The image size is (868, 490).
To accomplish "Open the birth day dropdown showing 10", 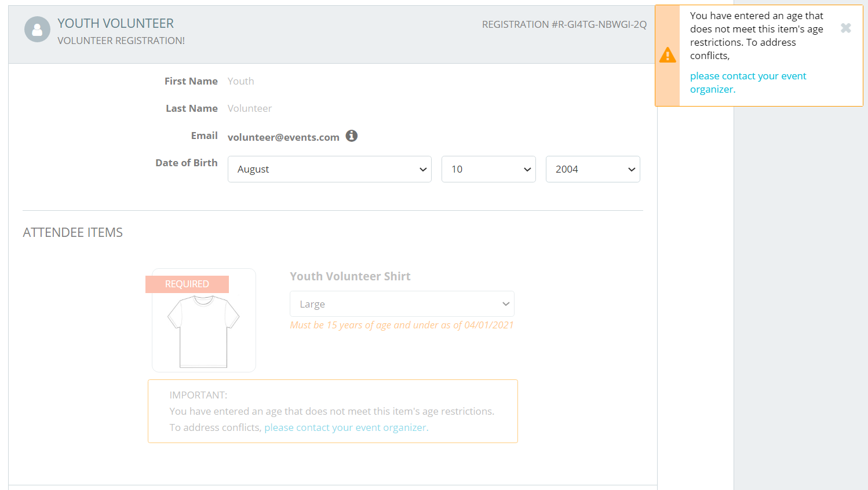I will point(488,169).
